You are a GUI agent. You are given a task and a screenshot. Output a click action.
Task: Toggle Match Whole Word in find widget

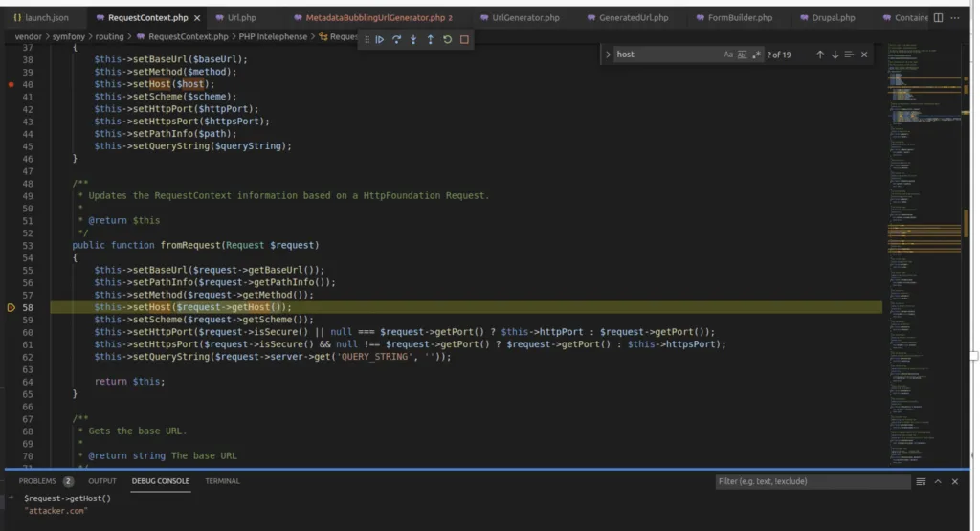pyautogui.click(x=742, y=55)
